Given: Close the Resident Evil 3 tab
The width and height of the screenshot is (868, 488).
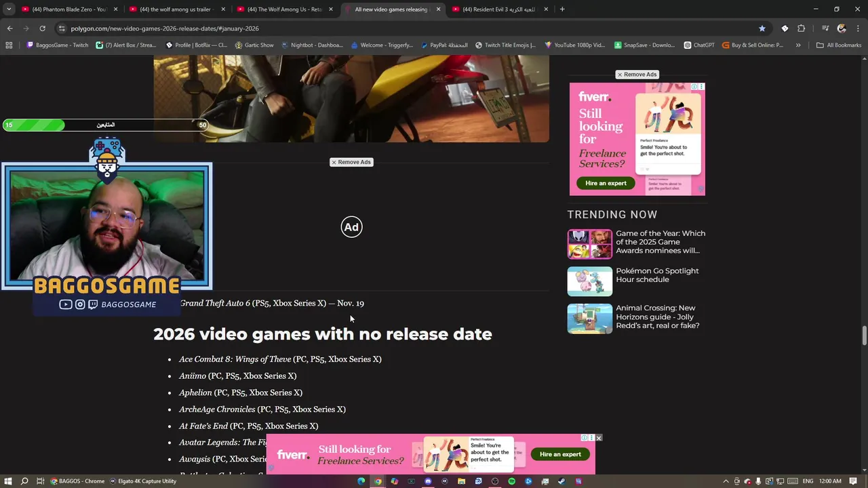Looking at the screenshot, I should tap(545, 9).
